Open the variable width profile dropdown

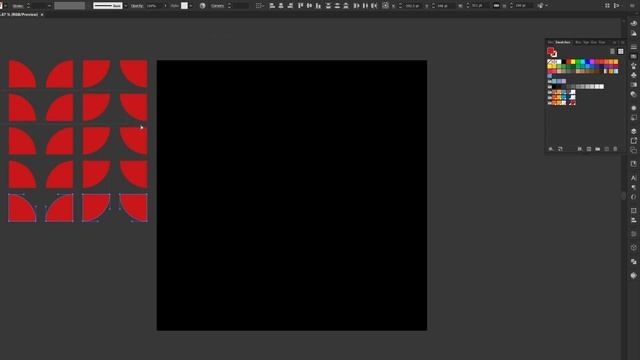70,6
